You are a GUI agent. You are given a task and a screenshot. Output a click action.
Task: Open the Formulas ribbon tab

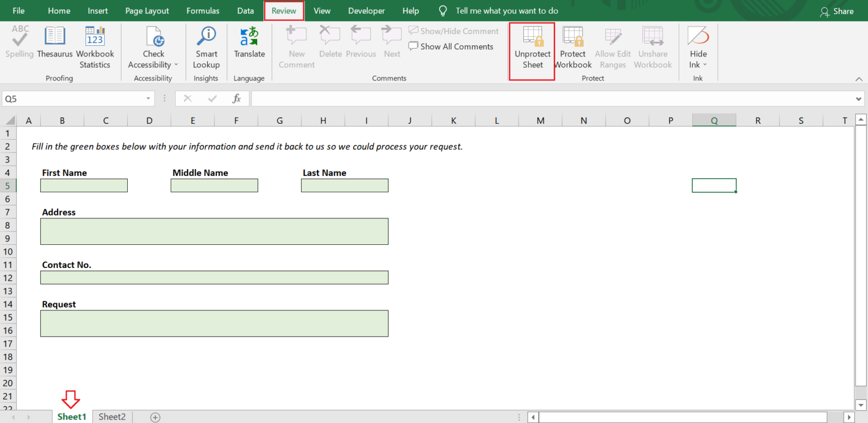[203, 10]
